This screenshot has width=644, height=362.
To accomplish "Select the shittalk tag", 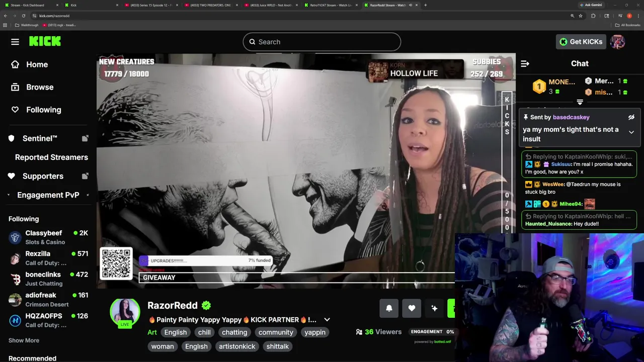I will point(278,346).
